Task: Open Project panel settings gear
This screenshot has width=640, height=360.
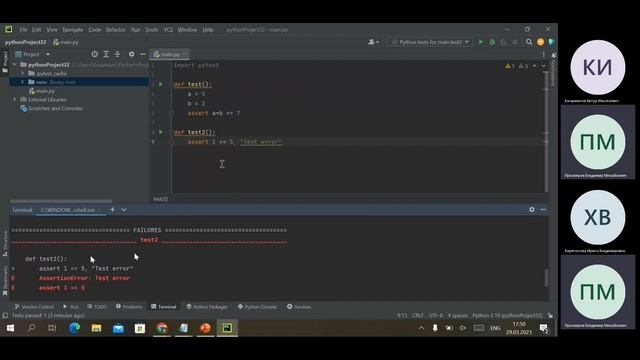Action: (x=131, y=54)
